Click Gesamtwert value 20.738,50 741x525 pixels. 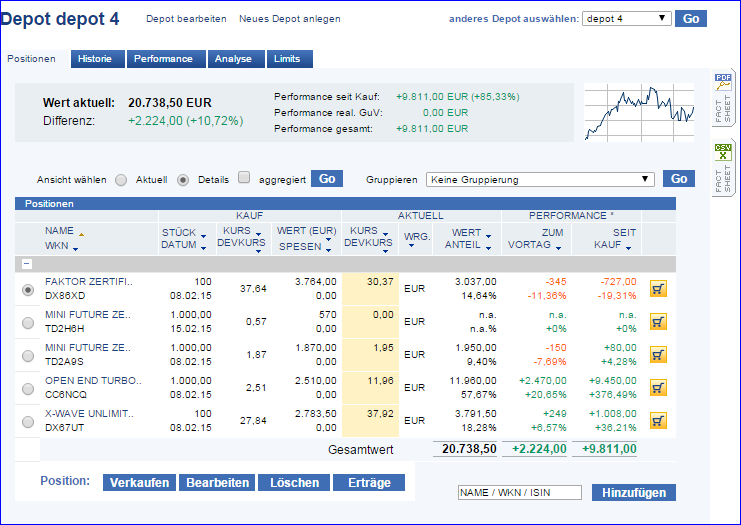pos(469,449)
